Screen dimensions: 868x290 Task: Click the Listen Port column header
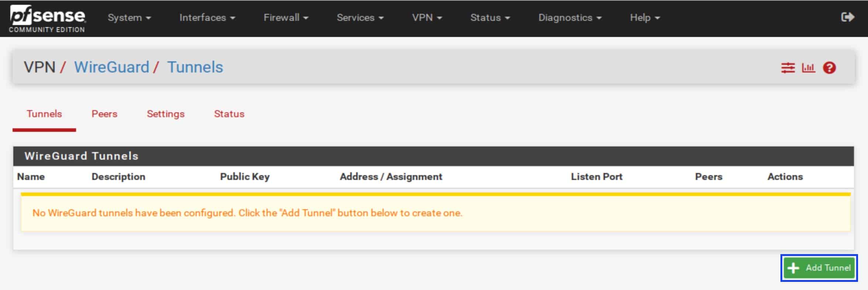click(597, 177)
